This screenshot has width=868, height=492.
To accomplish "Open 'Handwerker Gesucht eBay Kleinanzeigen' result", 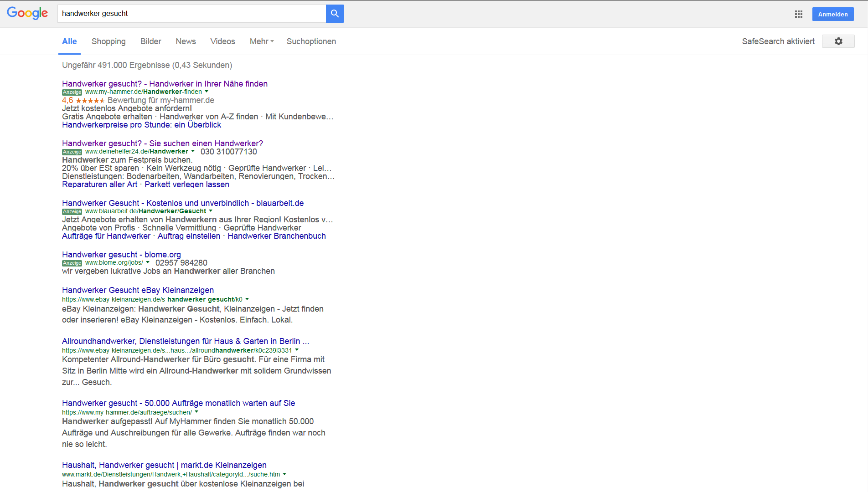I will coord(138,290).
